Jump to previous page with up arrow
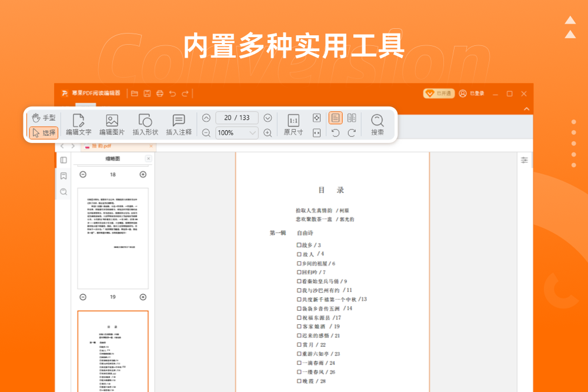This screenshot has width=588, height=392. [x=206, y=118]
